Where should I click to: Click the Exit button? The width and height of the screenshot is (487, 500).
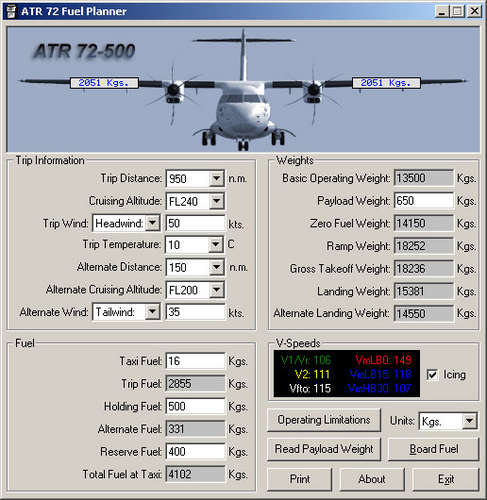(x=446, y=479)
